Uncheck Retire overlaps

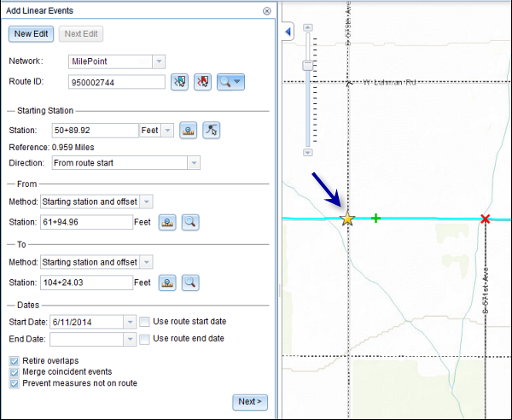(14, 361)
